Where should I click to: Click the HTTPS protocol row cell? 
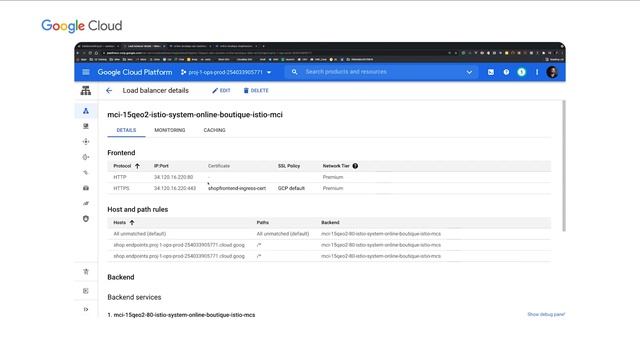(121, 188)
